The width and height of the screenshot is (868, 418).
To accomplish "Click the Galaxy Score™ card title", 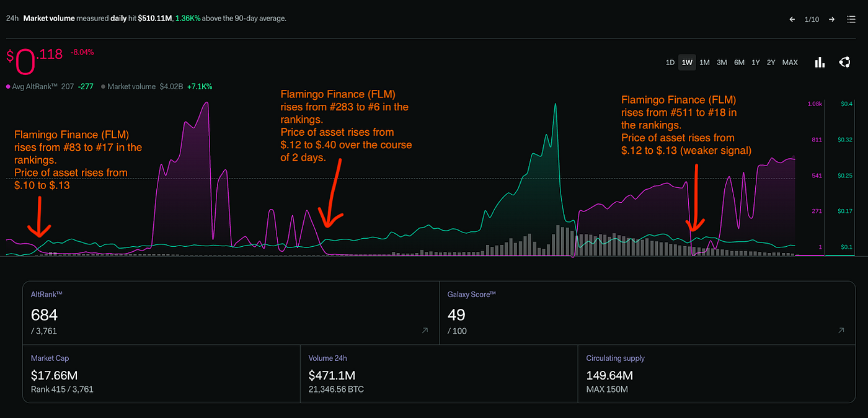I will (x=471, y=295).
